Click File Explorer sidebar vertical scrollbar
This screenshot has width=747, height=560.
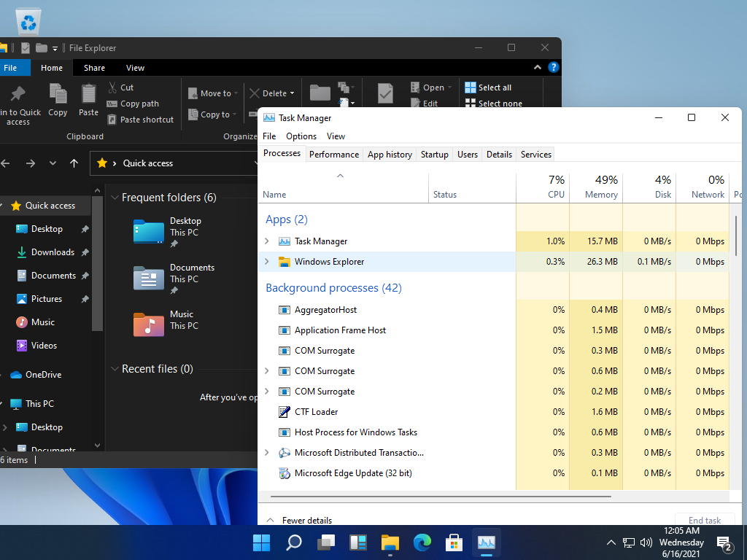(97, 263)
